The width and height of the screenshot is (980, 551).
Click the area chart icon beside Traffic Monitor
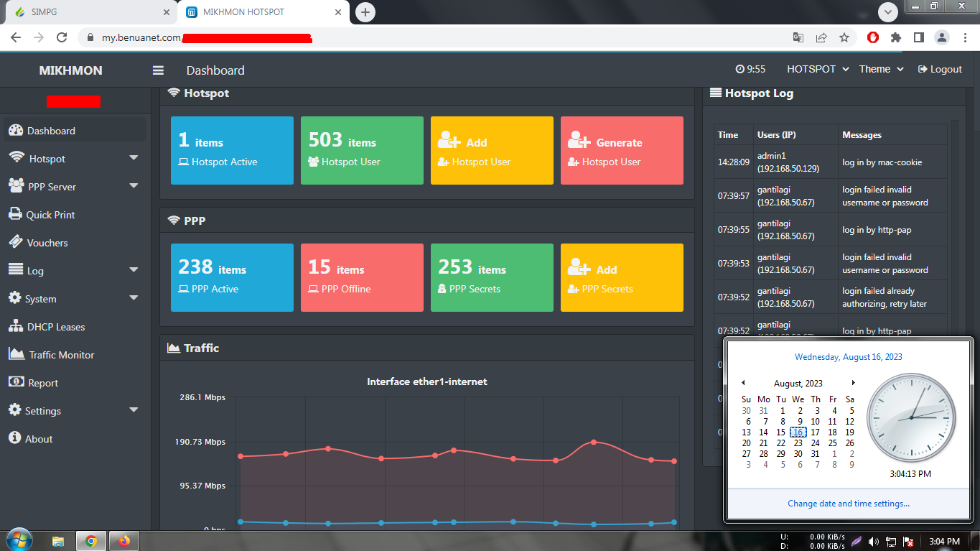click(x=17, y=354)
